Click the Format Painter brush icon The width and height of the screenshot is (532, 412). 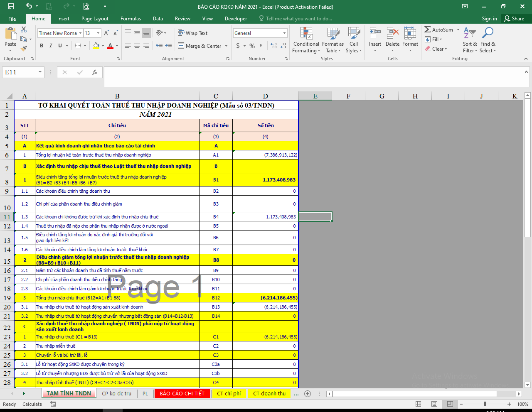tap(24, 49)
